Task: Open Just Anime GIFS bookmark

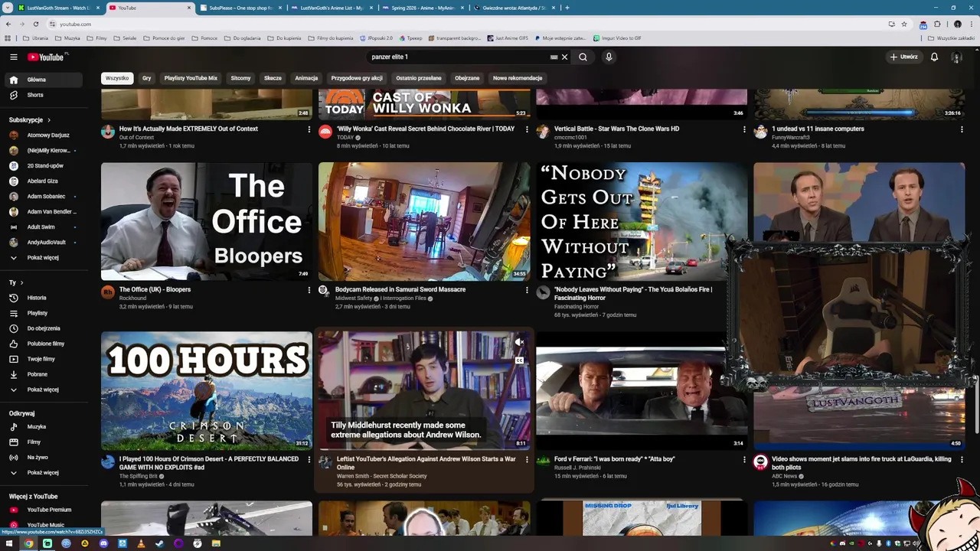Action: (x=508, y=37)
